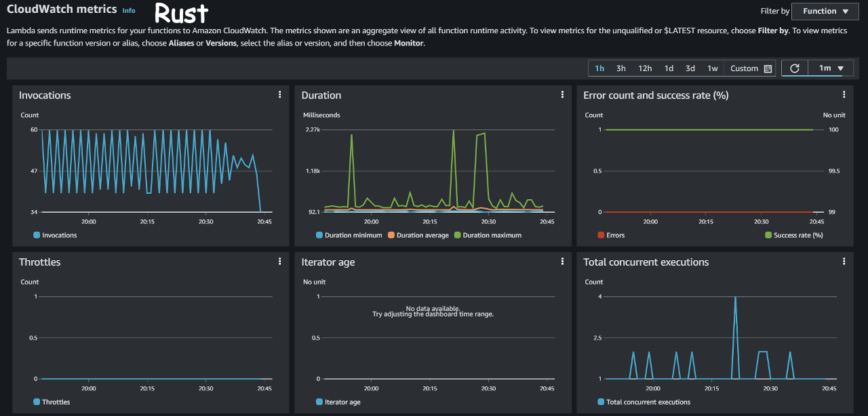Screen dimensions: 868x416
Task: Select the 12h time range
Action: coord(645,68)
